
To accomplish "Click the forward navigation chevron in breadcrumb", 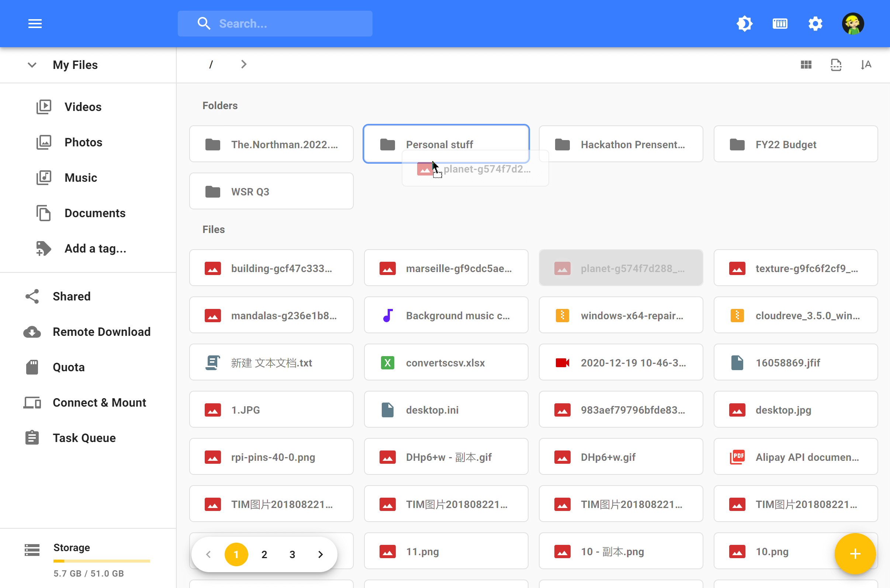I will (x=243, y=64).
